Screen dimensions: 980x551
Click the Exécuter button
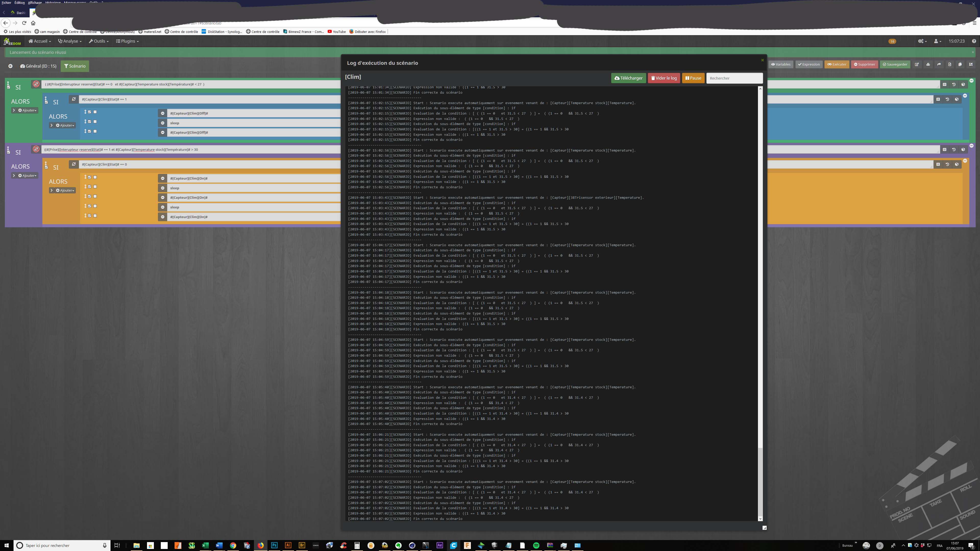(837, 64)
